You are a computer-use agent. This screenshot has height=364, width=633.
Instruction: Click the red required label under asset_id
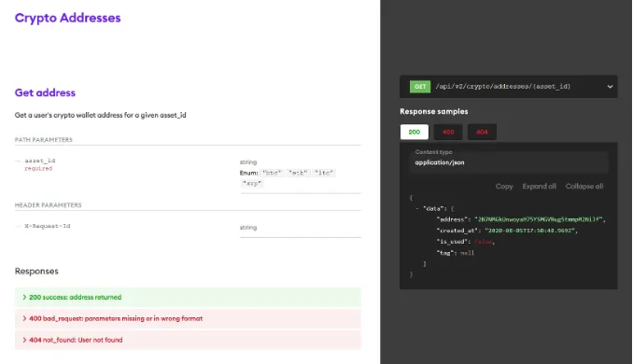point(38,169)
